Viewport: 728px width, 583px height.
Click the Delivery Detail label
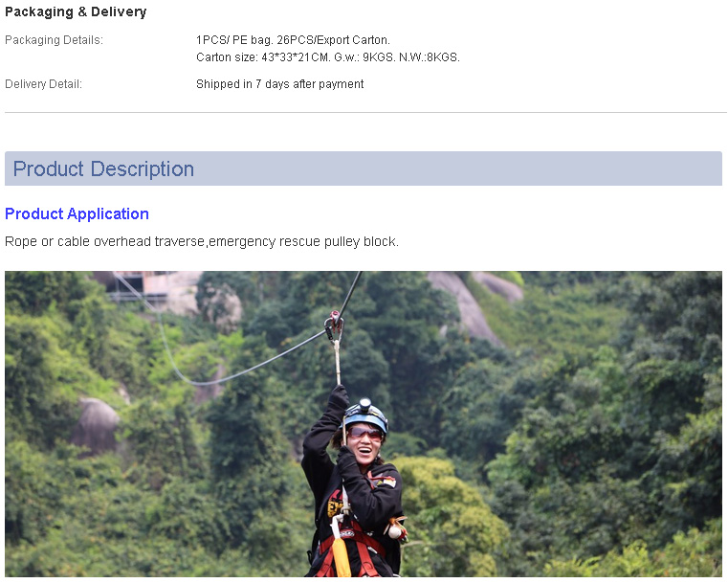pos(43,84)
